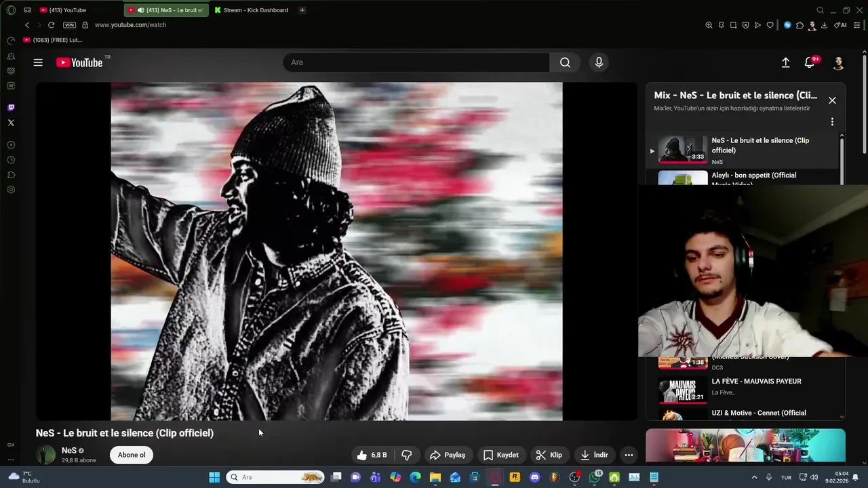Open Opera GX main menu logo
The height and width of the screenshot is (488, 868).
[11, 10]
